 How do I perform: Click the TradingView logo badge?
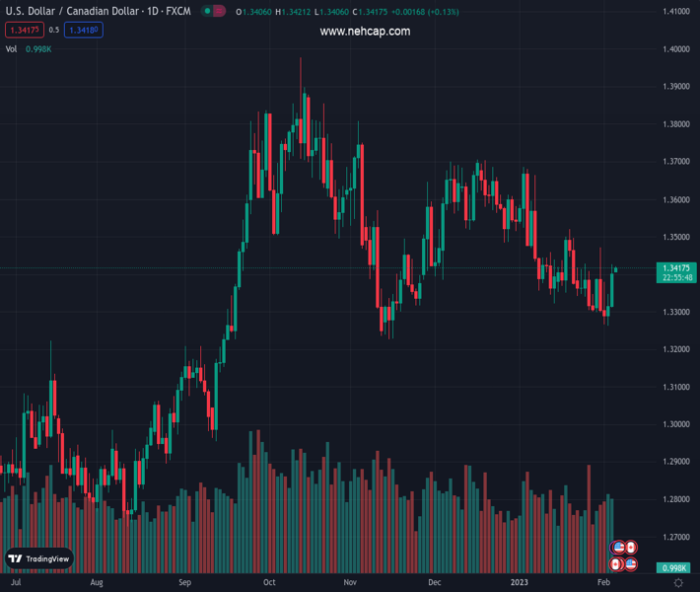point(39,558)
